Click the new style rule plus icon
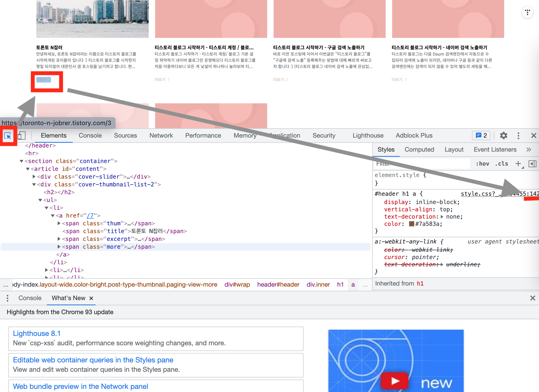The image size is (539, 392). click(x=518, y=164)
